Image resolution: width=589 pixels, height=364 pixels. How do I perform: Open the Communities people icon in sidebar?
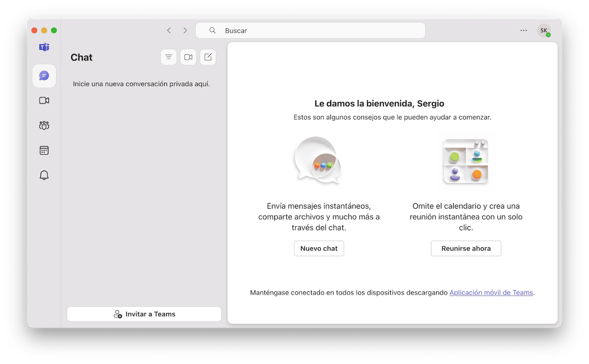[44, 125]
